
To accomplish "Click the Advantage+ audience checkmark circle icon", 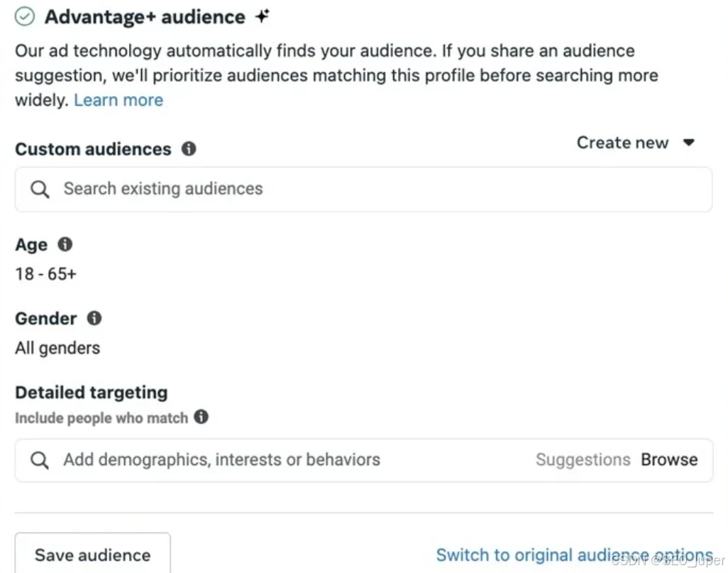I will click(x=25, y=18).
